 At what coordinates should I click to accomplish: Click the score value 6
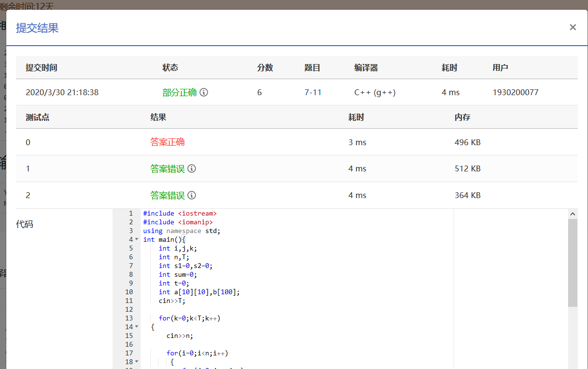coord(260,92)
